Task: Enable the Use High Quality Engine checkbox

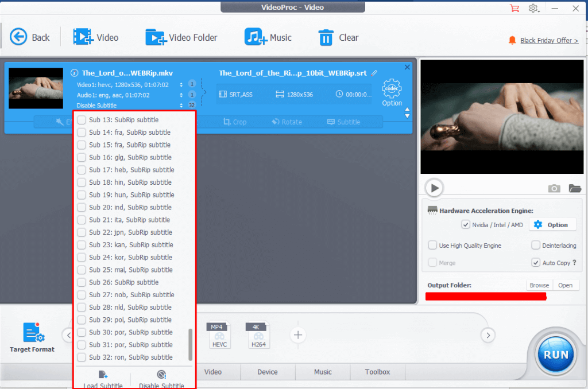Action: (432, 246)
